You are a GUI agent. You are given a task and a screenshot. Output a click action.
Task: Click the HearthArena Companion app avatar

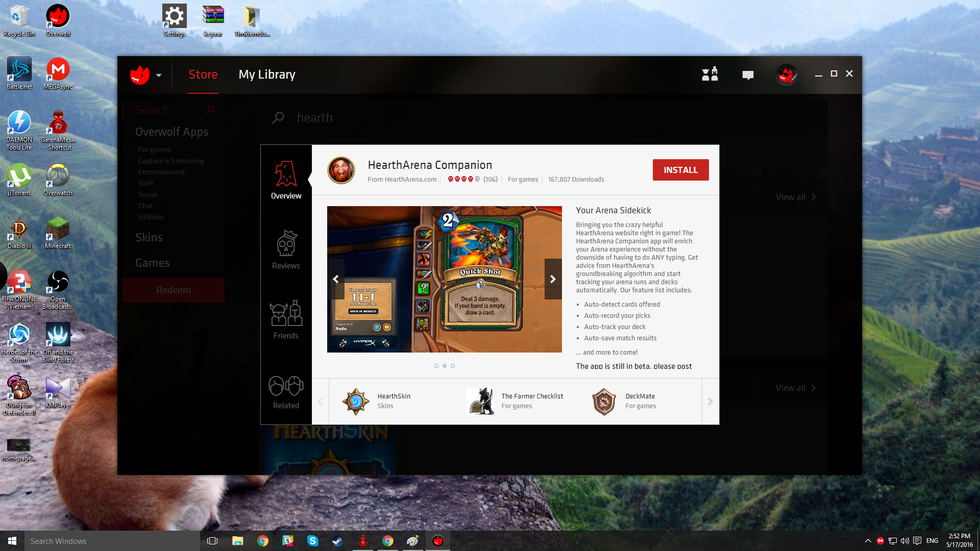pyautogui.click(x=341, y=170)
